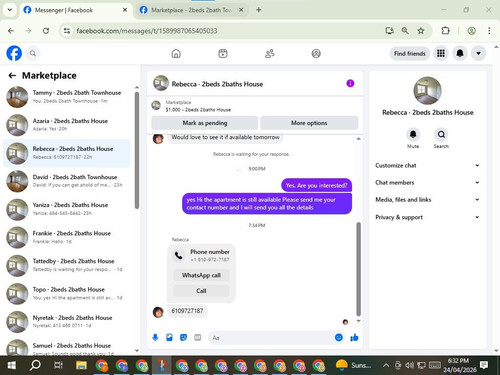
Task: Expand Customize chat section
Action: point(427,165)
